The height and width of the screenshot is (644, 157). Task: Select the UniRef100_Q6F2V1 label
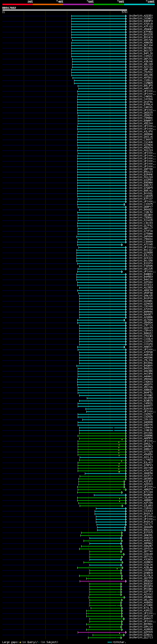[141, 59]
